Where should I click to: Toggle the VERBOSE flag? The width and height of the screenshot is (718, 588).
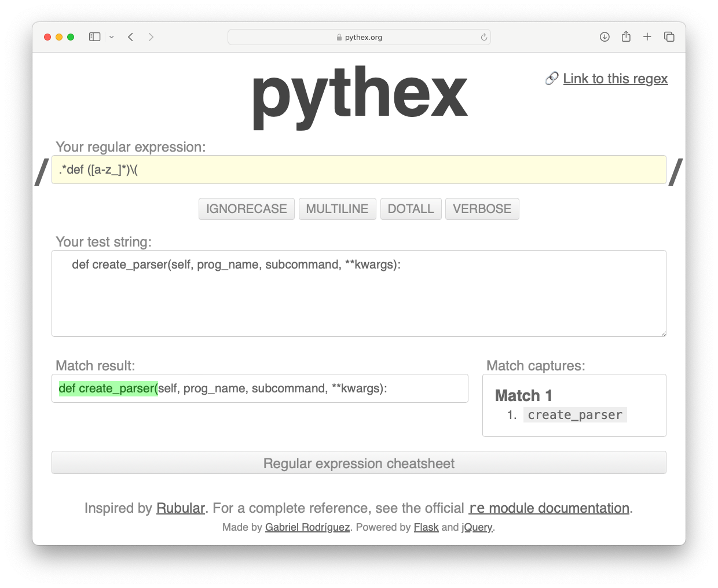point(482,209)
